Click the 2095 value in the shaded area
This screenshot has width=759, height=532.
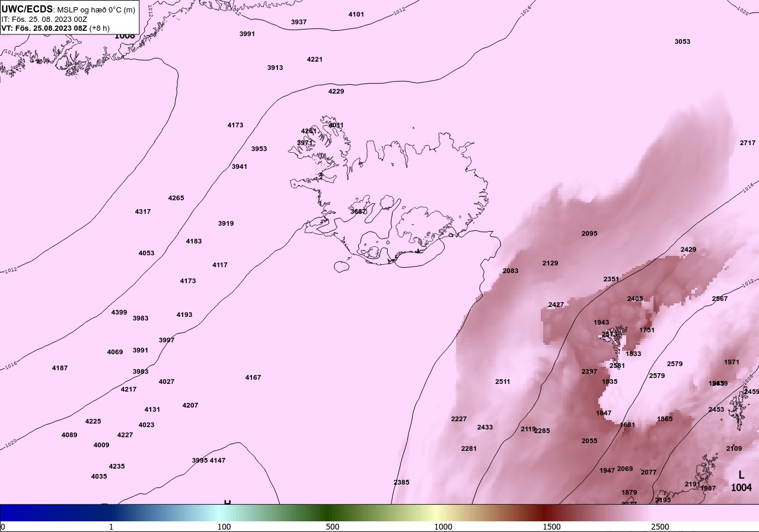589,233
